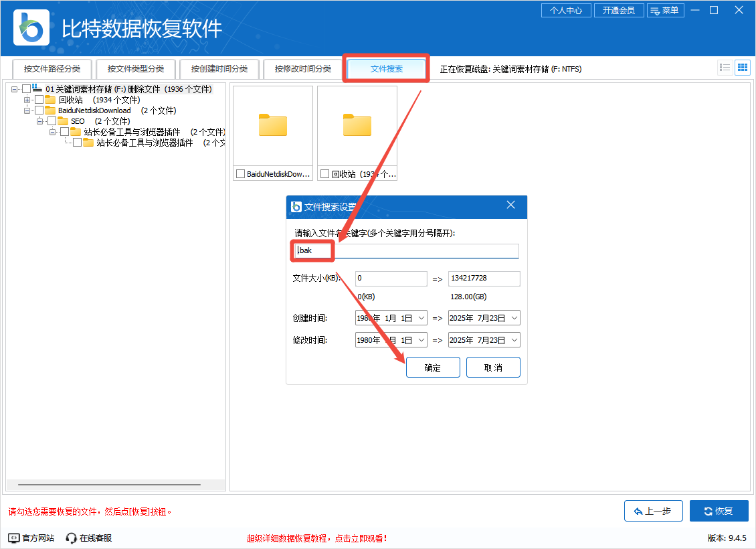Click the SEO folder icon in tree
The image size is (756, 549).
tap(63, 121)
